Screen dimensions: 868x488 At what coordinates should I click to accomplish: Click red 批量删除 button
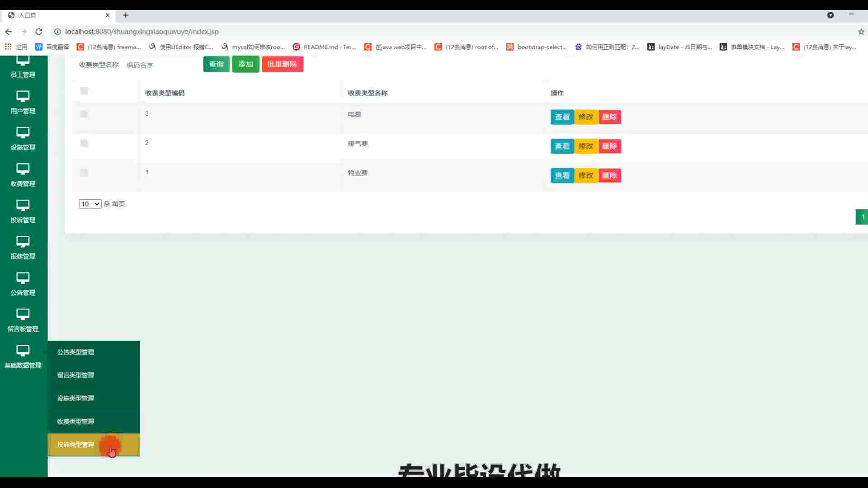point(282,64)
